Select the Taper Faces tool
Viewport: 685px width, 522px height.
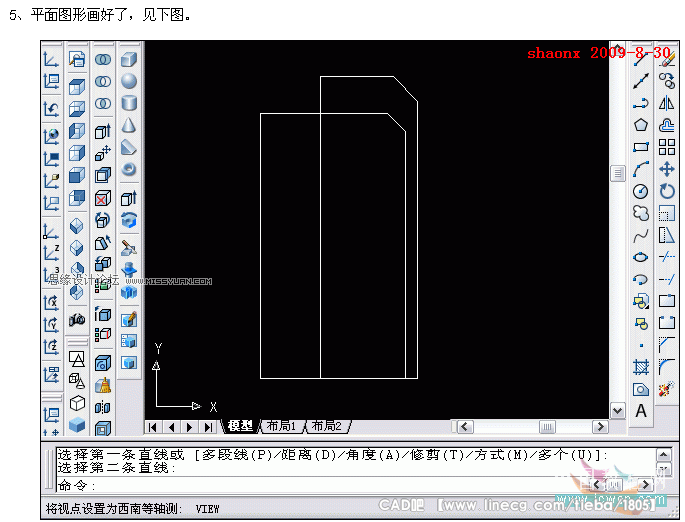[x=103, y=242]
